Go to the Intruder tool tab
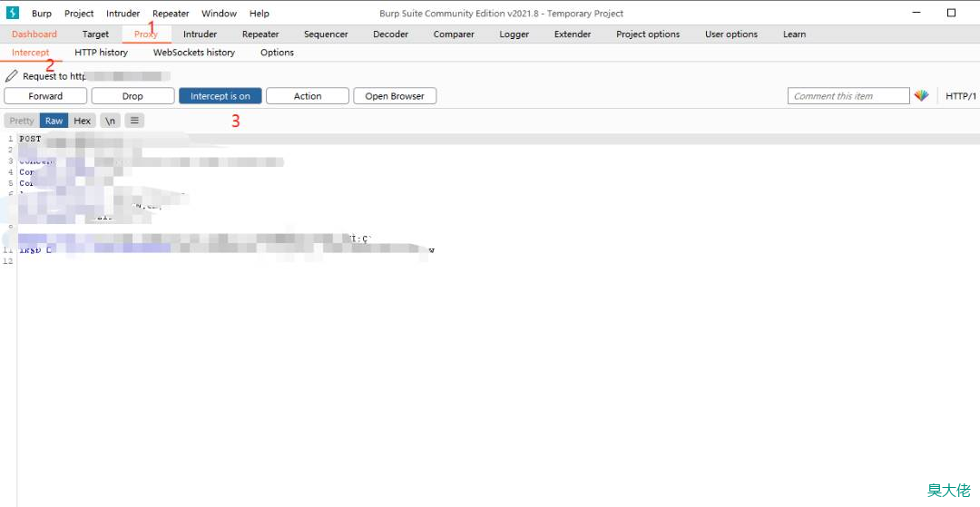 coord(200,34)
